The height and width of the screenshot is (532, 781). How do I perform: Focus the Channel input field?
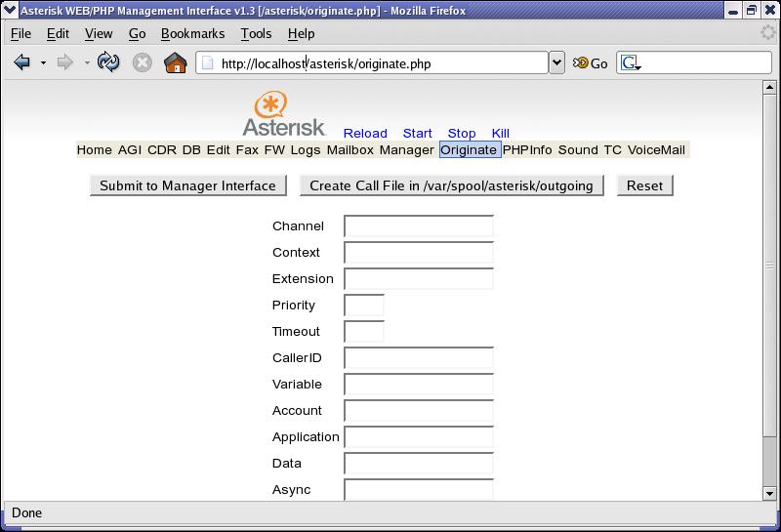coord(419,226)
